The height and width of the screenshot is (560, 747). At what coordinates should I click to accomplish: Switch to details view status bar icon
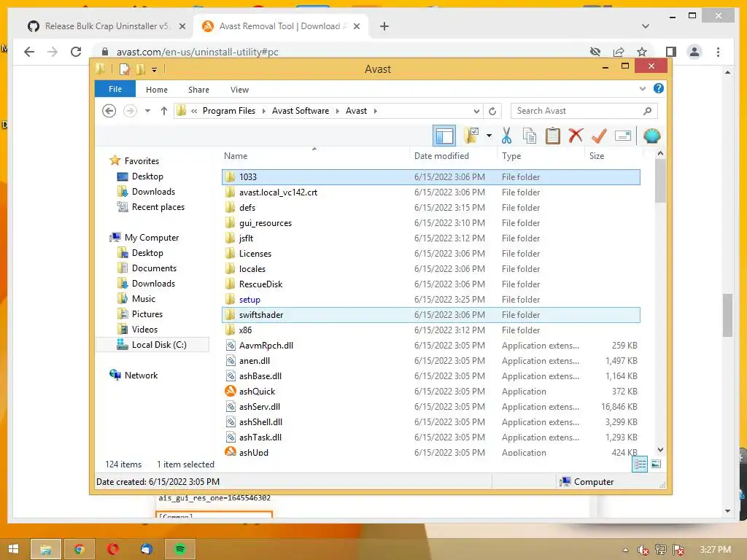point(640,464)
